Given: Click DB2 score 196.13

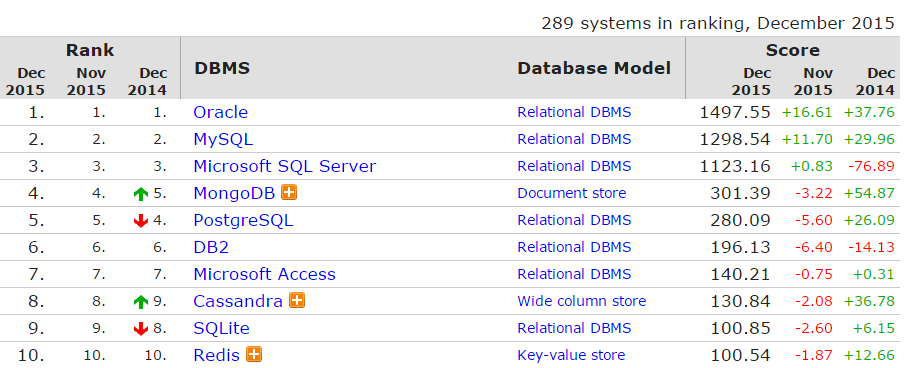Looking at the screenshot, I should coord(740,247).
